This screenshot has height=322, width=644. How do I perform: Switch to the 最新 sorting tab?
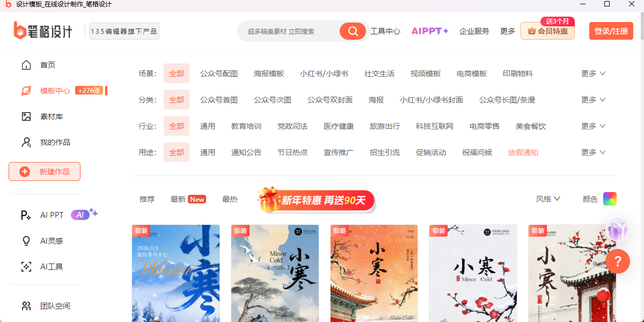(x=188, y=199)
